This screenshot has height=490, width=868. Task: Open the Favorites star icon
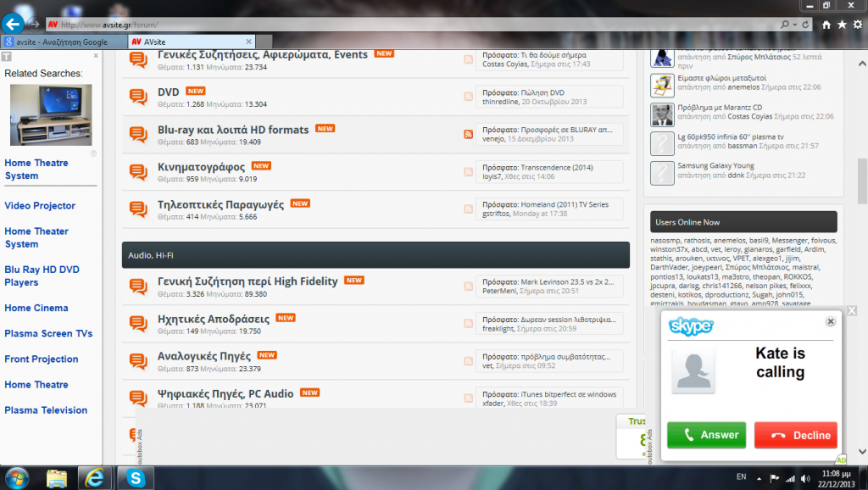[842, 25]
